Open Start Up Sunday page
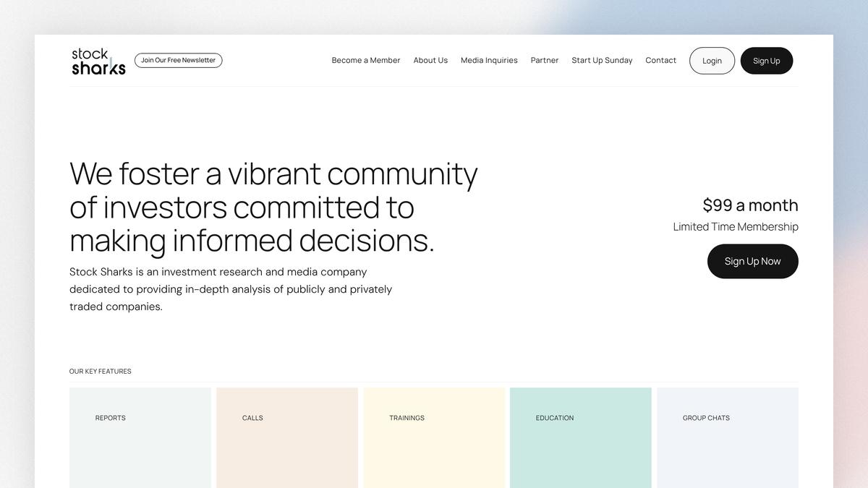This screenshot has width=868, height=488. pos(602,61)
